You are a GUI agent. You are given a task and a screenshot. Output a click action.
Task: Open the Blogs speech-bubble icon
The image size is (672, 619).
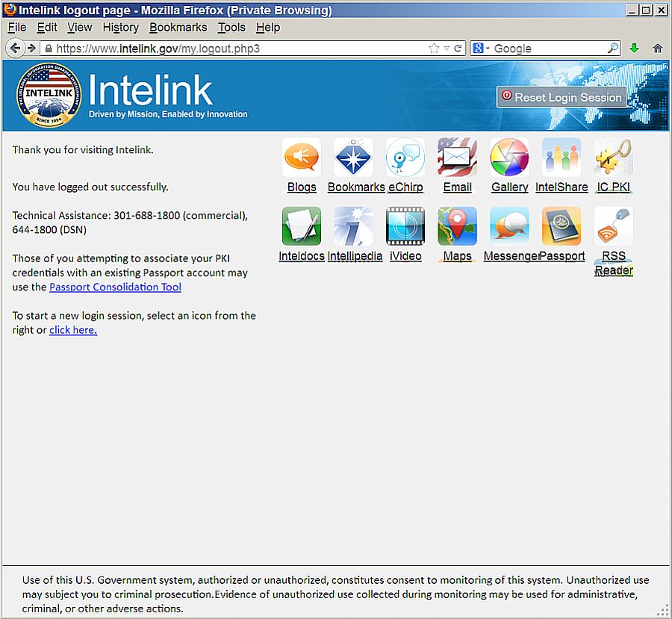[302, 158]
